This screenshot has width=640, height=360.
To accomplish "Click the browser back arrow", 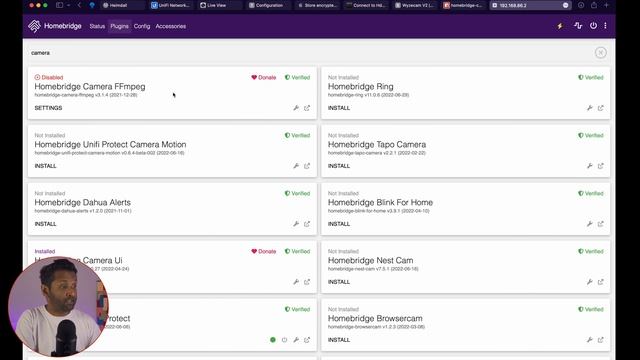I will tap(79, 5).
